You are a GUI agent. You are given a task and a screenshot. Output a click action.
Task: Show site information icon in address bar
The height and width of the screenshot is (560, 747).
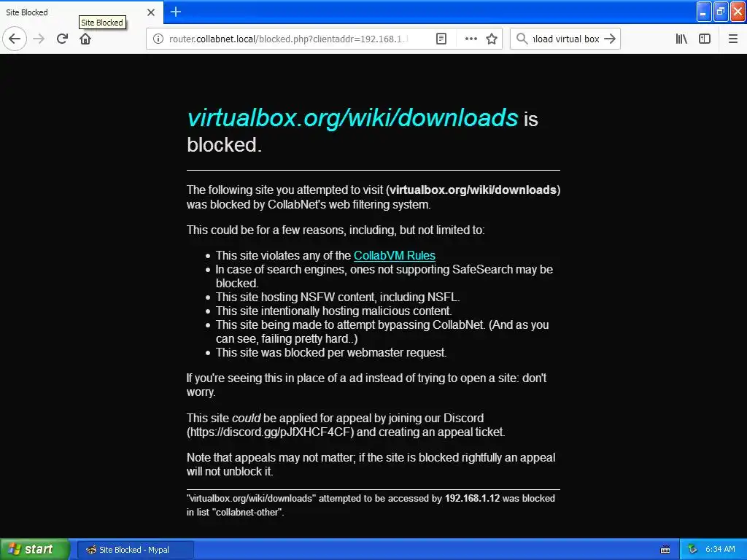[x=158, y=39]
